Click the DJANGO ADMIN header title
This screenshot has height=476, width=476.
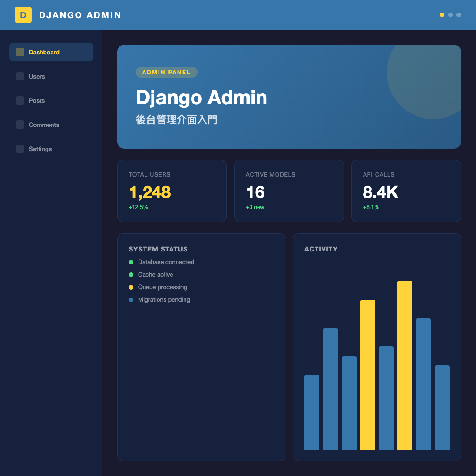click(x=80, y=15)
